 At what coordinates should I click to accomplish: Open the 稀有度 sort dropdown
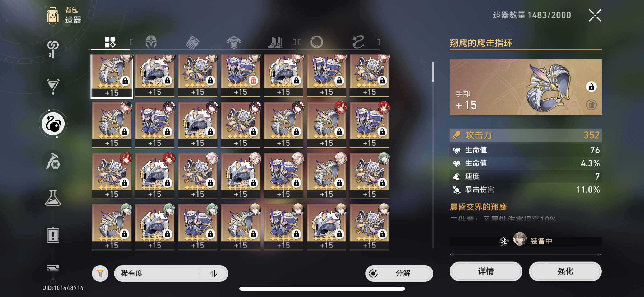click(171, 273)
